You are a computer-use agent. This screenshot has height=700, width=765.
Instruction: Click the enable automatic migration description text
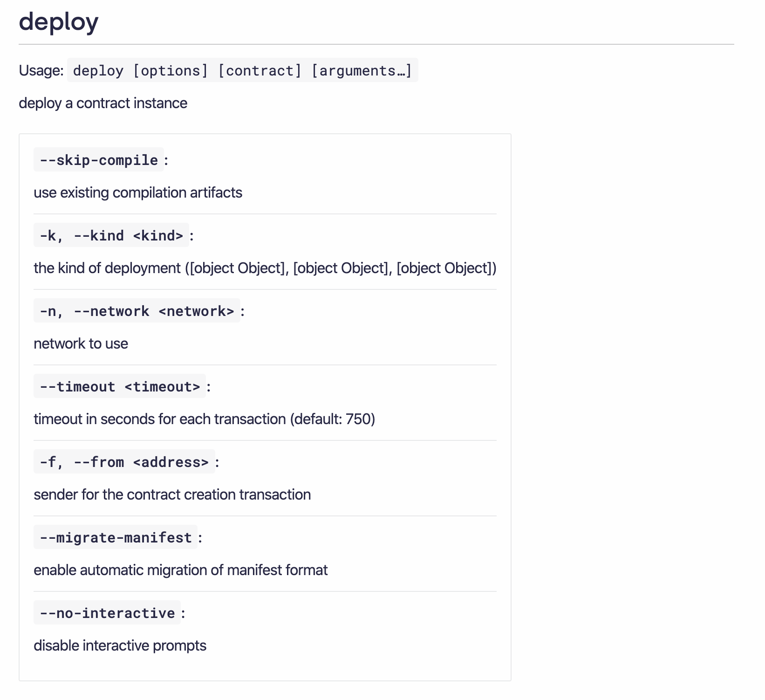(180, 570)
